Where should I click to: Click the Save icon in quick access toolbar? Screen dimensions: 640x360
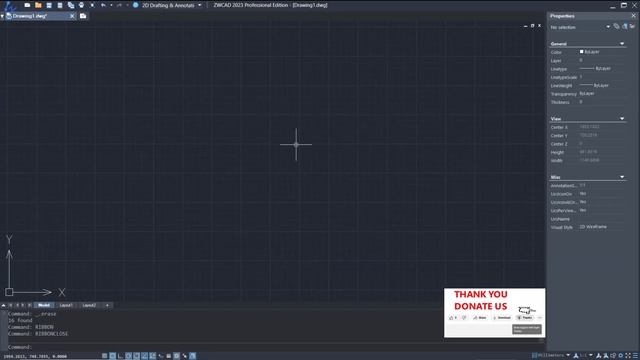49,5
